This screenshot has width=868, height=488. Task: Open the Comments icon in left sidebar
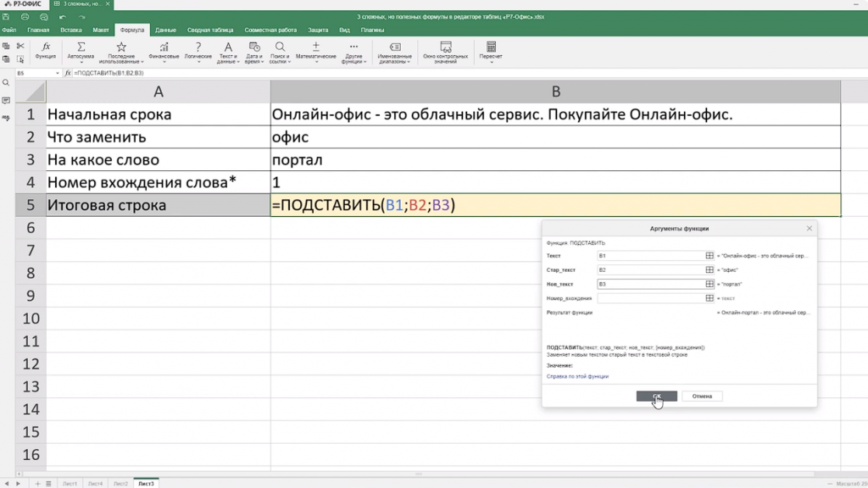(x=6, y=101)
